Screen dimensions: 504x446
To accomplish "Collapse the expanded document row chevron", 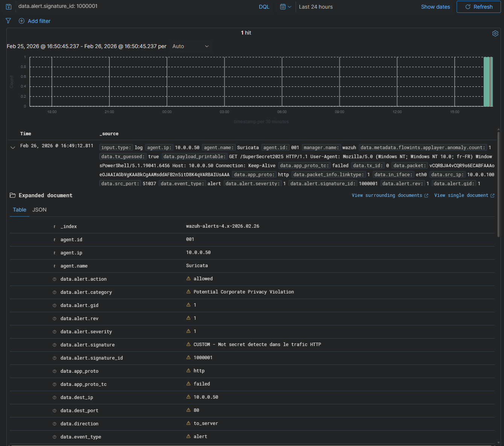I will (13, 148).
